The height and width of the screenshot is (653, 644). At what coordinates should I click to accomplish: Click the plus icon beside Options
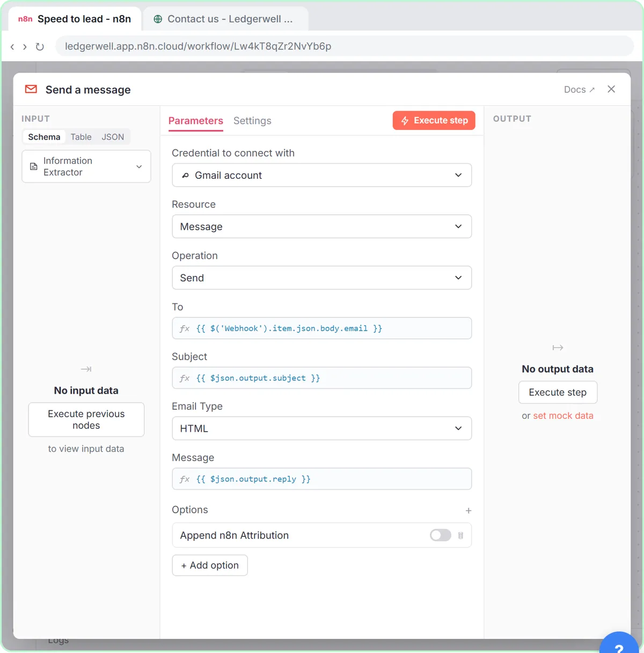[x=469, y=511]
